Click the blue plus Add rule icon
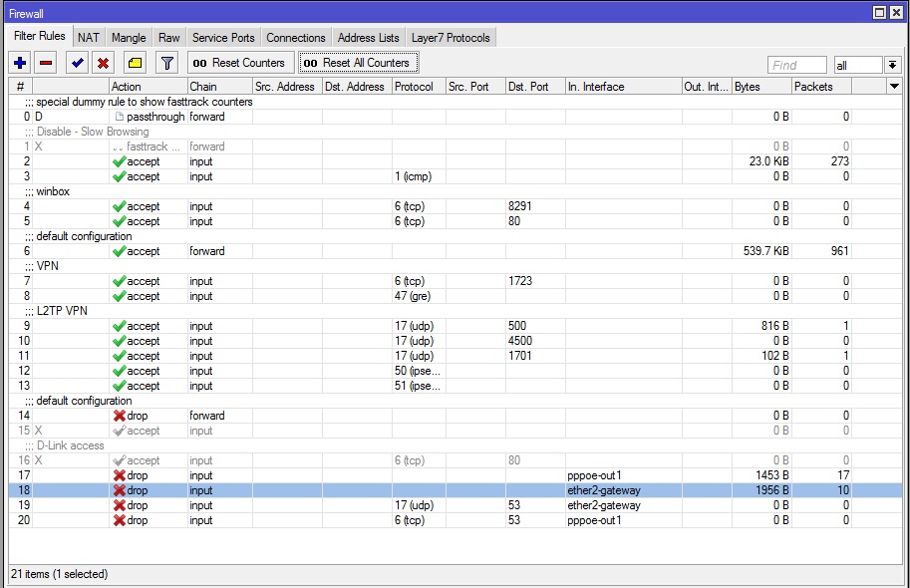The height and width of the screenshot is (588, 910). (20, 63)
